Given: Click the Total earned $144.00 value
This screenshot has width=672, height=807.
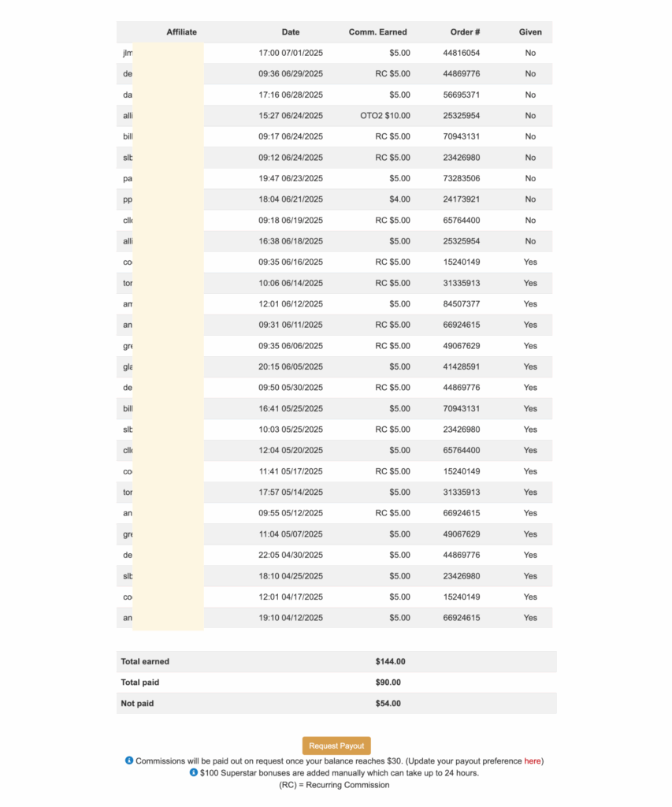Looking at the screenshot, I should point(391,661).
